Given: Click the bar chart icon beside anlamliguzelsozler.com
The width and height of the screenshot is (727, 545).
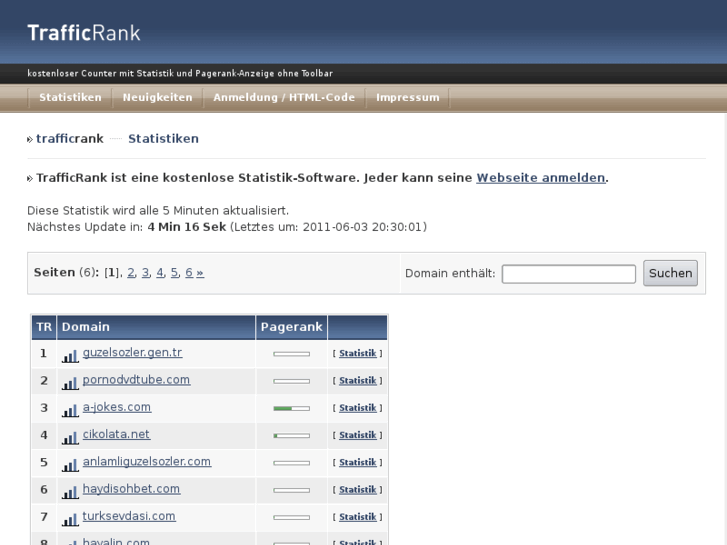Looking at the screenshot, I should coord(70,465).
